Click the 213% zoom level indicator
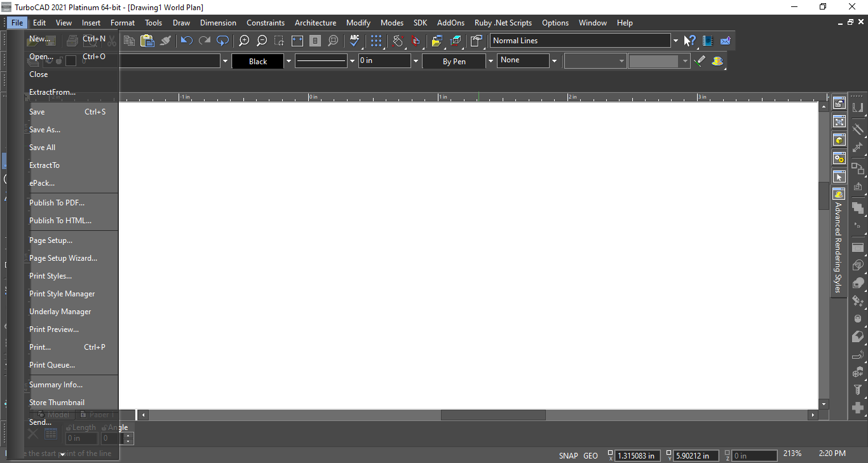Screen dimensions: 868x463 (x=792, y=453)
